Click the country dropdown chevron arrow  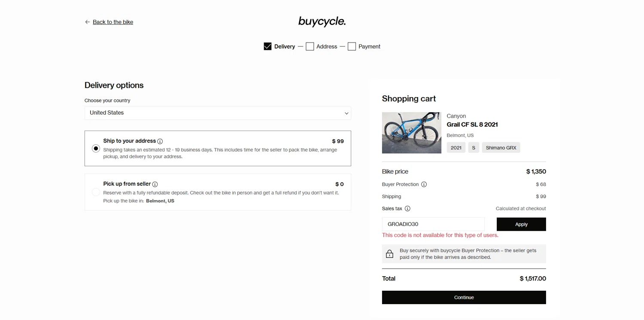click(x=346, y=113)
